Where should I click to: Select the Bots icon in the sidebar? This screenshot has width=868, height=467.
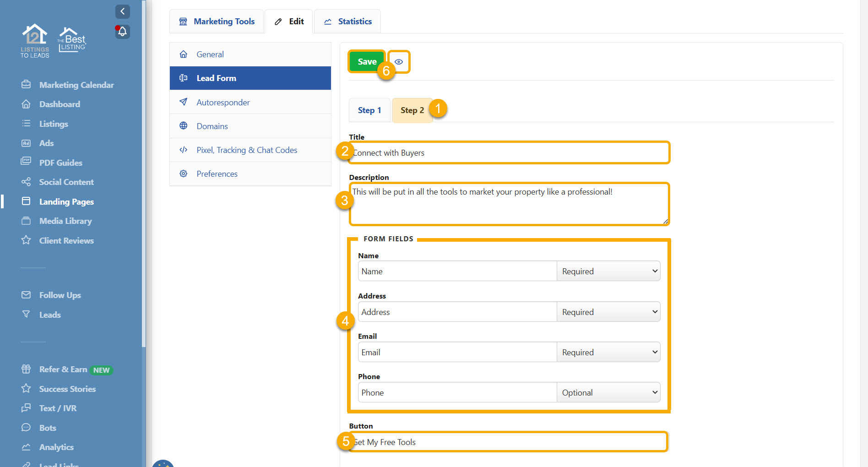26,428
